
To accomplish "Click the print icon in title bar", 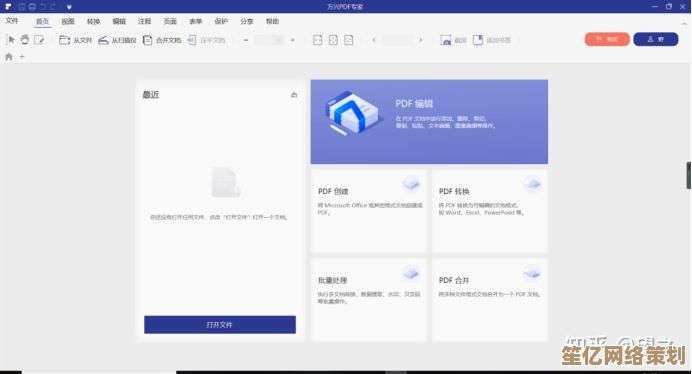I will coord(32,7).
